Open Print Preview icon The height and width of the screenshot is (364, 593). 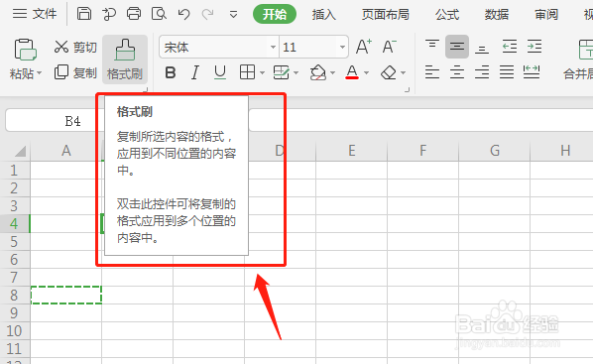point(159,14)
